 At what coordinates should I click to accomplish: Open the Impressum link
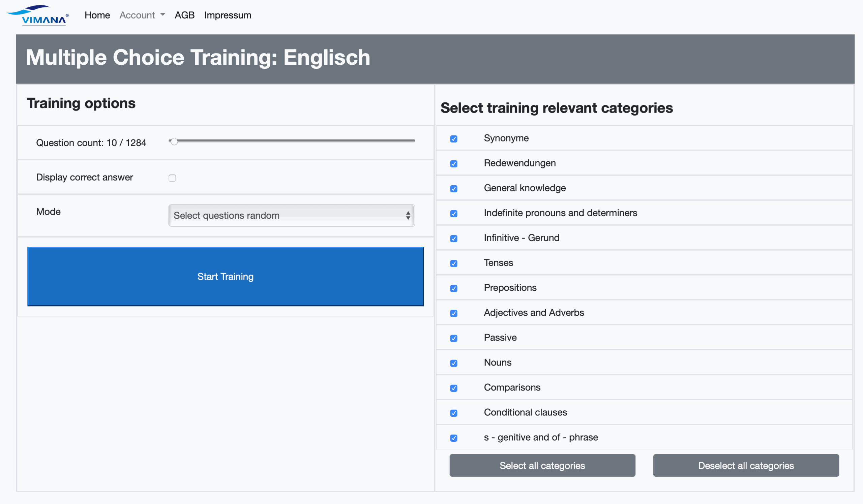tap(228, 15)
